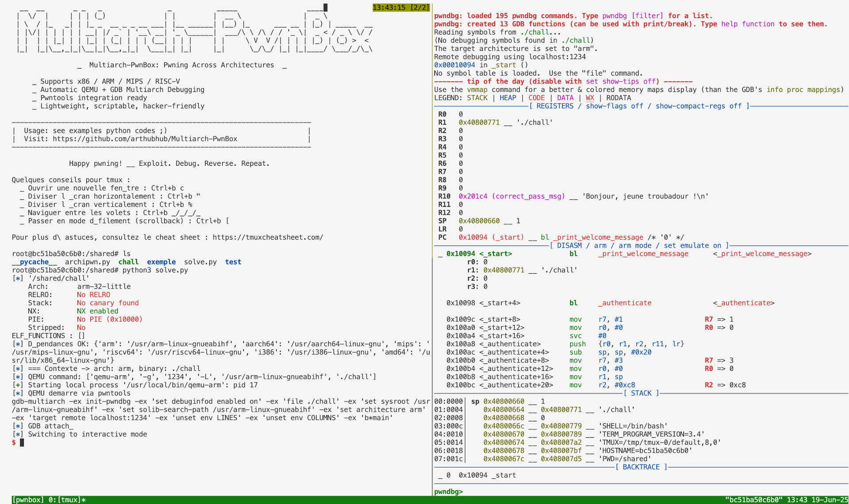Image resolution: width=849 pixels, height=504 pixels.
Task: Click the __pycache__ directory name
Action: (34, 262)
